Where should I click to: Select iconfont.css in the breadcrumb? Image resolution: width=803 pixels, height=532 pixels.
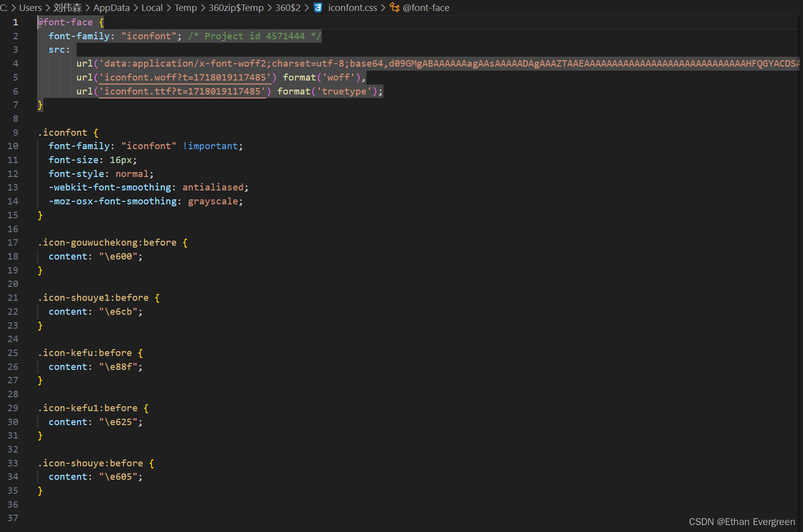353,7
